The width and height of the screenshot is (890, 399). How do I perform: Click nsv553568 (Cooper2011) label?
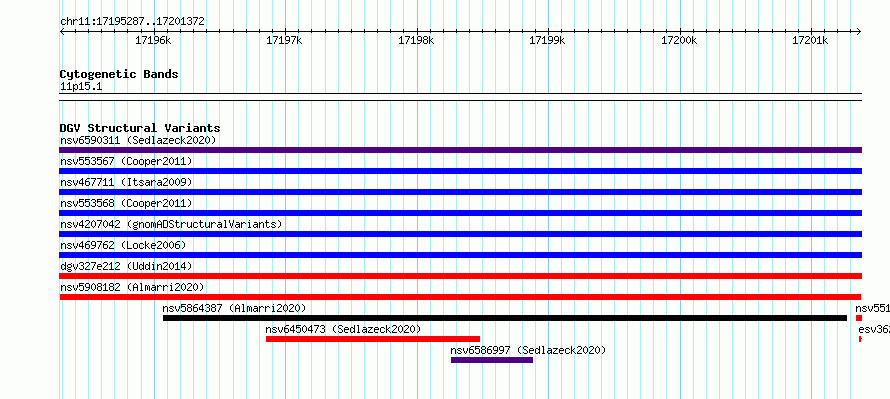tap(126, 203)
